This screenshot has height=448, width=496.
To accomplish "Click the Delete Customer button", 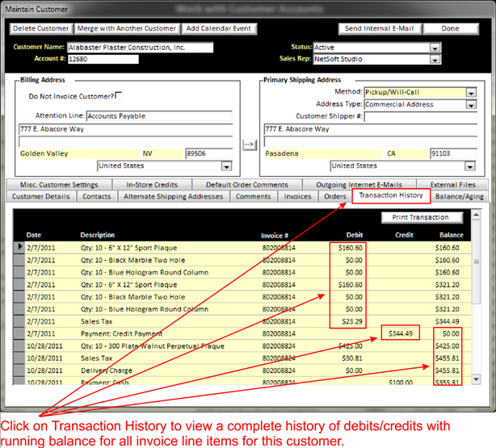I will point(41,28).
